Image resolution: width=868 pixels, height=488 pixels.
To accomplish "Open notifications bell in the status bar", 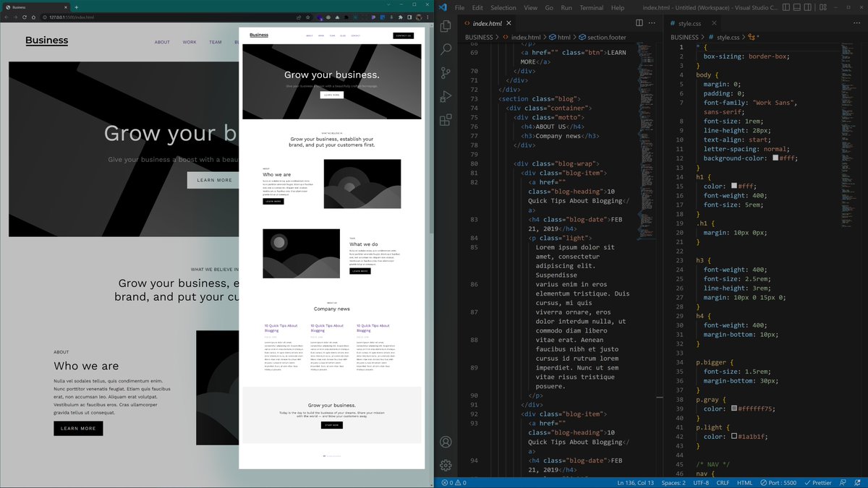I will (856, 482).
